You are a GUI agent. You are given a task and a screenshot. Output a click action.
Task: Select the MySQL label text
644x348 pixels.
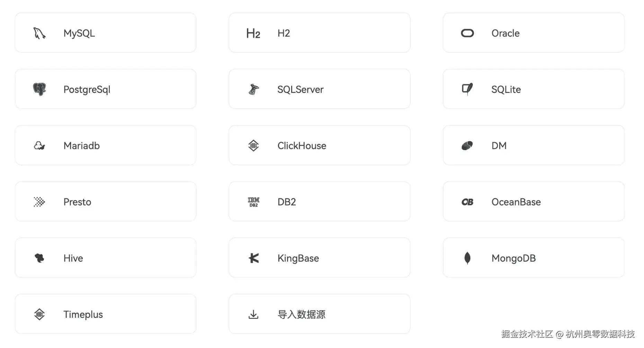tap(79, 34)
